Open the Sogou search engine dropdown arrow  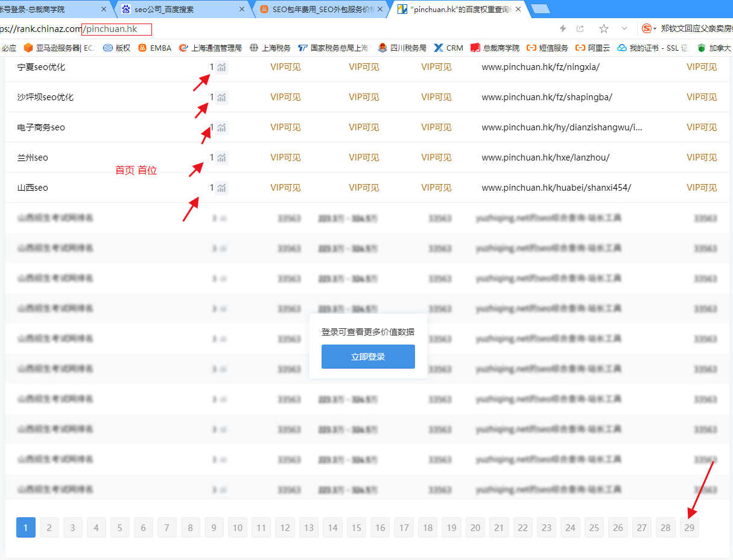(655, 29)
